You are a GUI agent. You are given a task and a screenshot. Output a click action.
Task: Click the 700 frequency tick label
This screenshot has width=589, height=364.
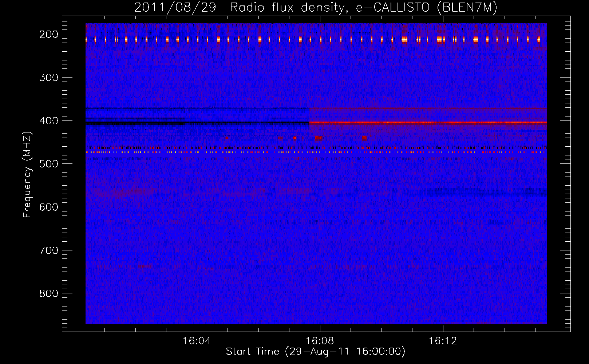49,250
